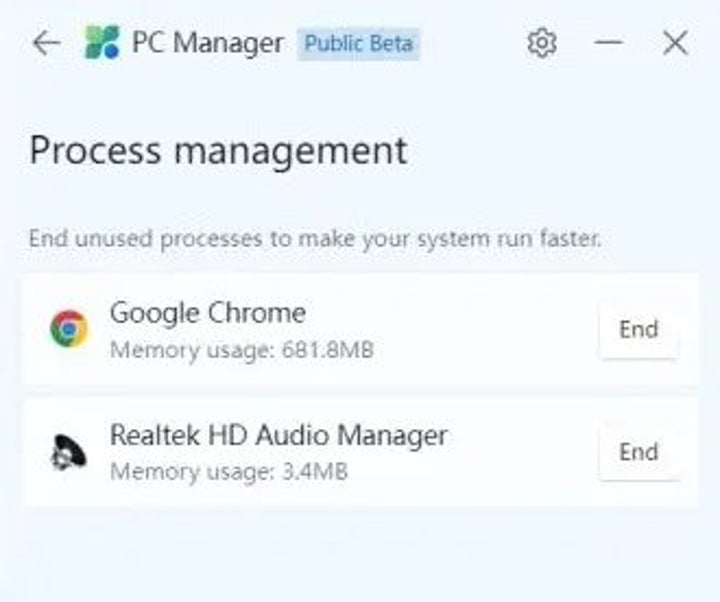Click the Google Chrome app icon

(69, 328)
